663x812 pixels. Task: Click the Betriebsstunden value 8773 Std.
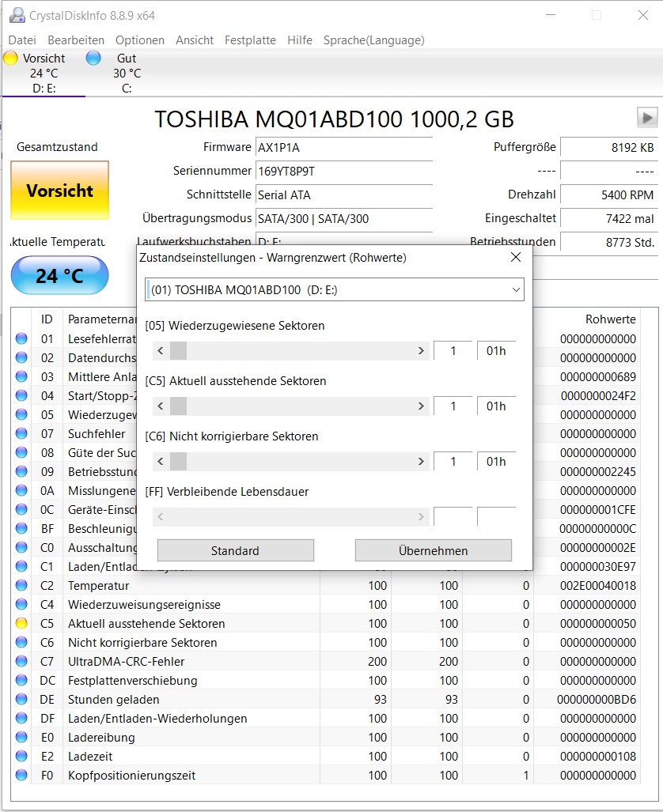point(609,243)
